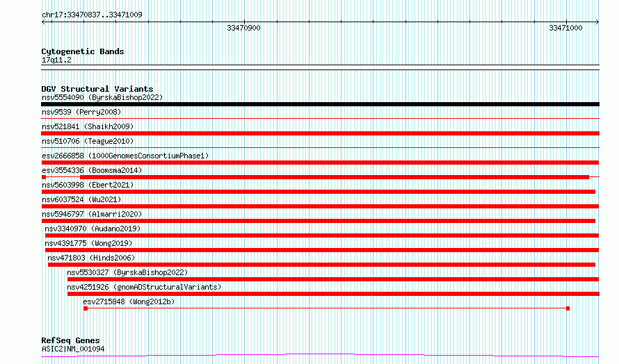
Task: Select variant nsv5530327 (ByrskaBishop2022) label
Action: (127, 272)
